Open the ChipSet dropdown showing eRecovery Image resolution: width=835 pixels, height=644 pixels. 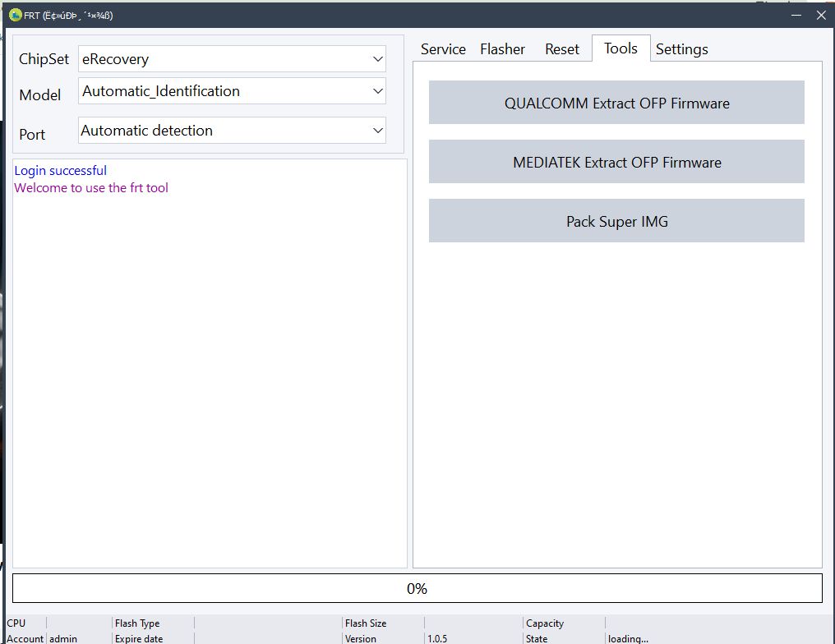pos(377,58)
